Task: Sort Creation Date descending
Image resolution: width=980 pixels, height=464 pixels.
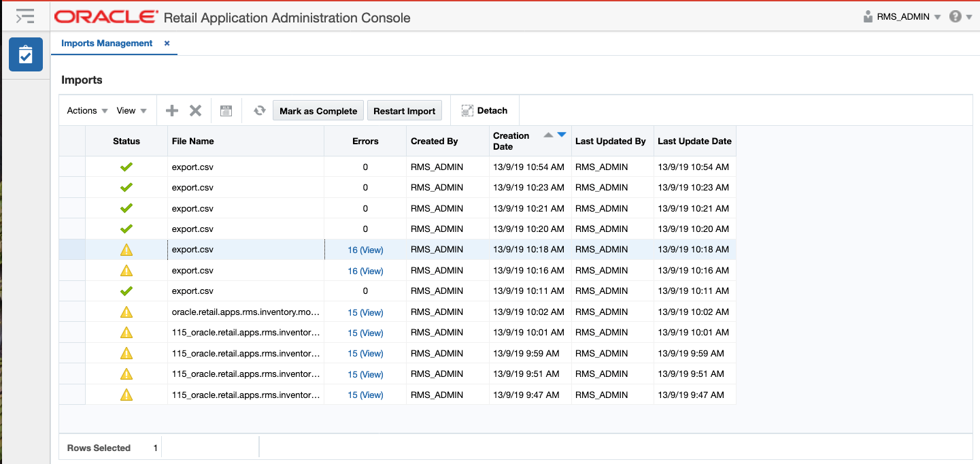Action: pyautogui.click(x=561, y=134)
